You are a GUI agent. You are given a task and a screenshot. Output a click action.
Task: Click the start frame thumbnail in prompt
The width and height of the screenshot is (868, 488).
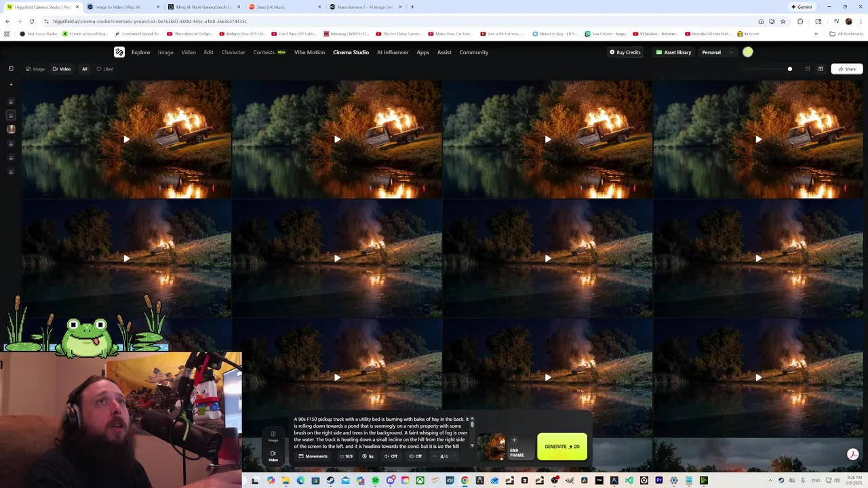click(492, 447)
